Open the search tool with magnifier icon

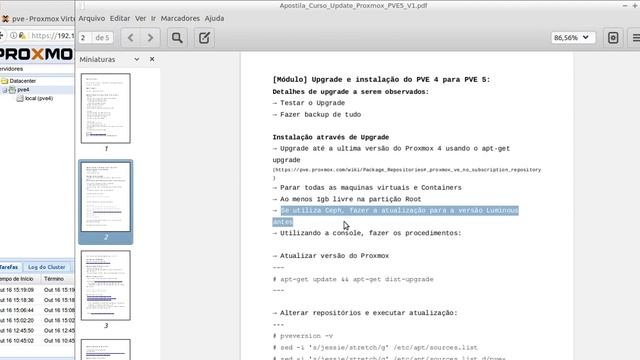pyautogui.click(x=177, y=38)
